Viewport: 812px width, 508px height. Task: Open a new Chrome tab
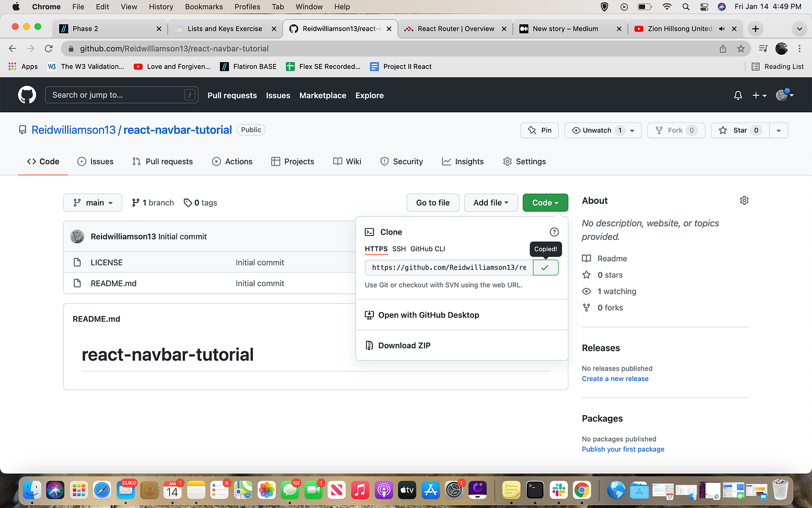pos(755,28)
